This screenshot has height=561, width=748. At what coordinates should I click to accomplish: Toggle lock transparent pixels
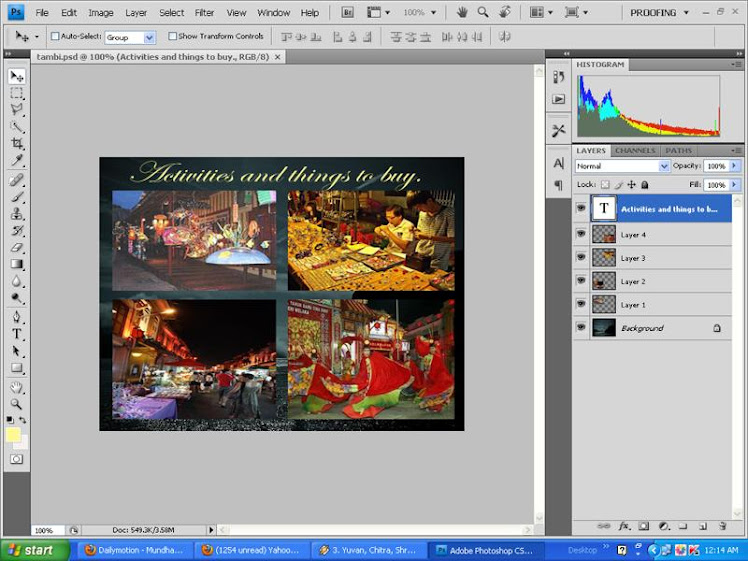tap(605, 185)
